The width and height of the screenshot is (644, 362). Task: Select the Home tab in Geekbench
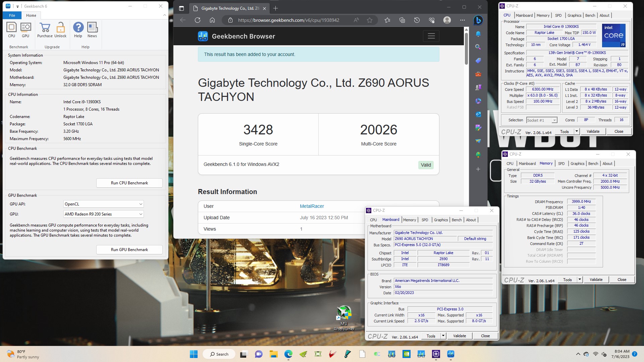pos(31,15)
